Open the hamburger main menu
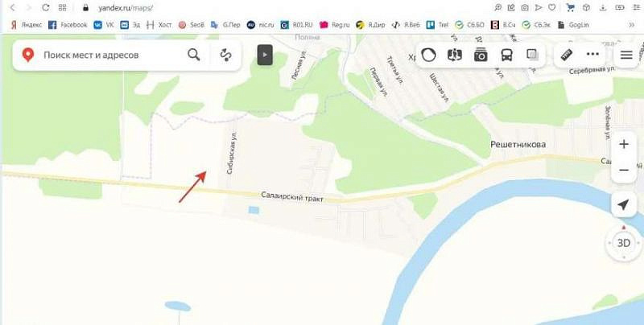 pyautogui.click(x=626, y=55)
